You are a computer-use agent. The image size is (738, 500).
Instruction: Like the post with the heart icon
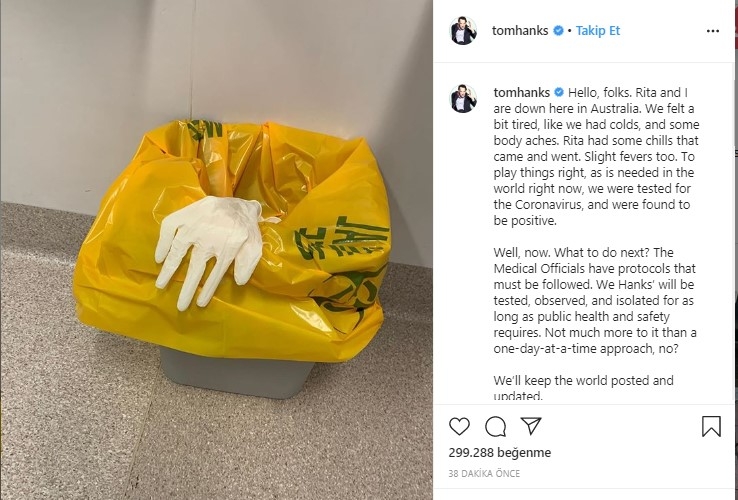pyautogui.click(x=459, y=427)
